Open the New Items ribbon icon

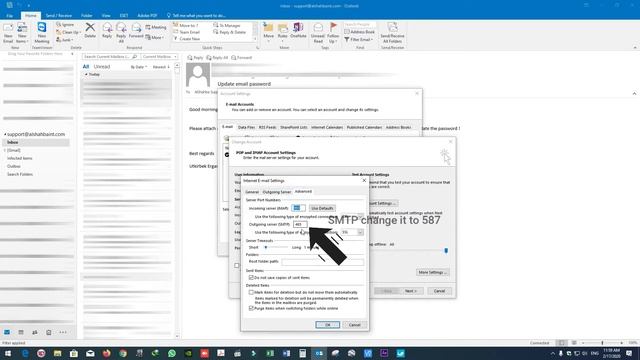(x=22, y=33)
